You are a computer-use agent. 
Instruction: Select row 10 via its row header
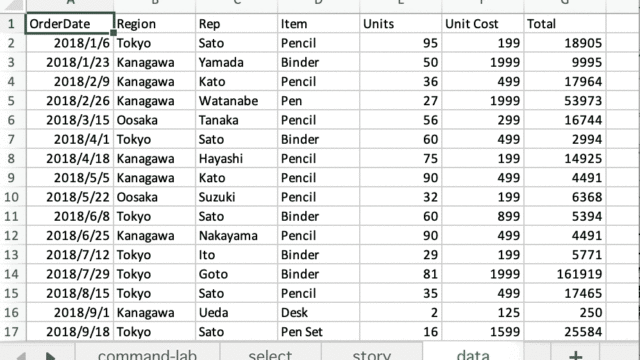pyautogui.click(x=11, y=197)
